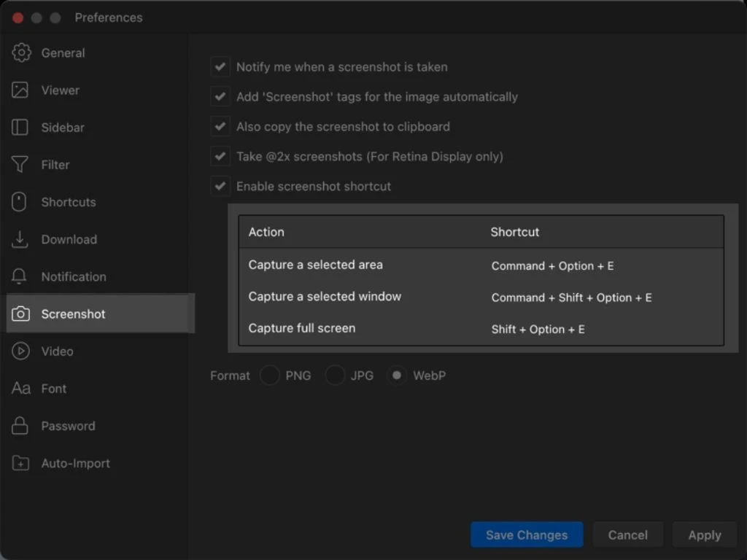This screenshot has width=747, height=560.
Task: Open Password settings via the lock icon
Action: [20, 426]
